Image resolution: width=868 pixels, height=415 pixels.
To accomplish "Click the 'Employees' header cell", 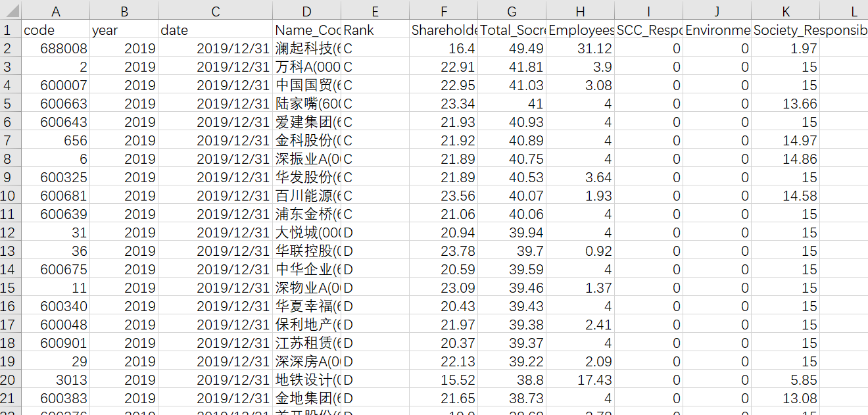I will point(581,30).
